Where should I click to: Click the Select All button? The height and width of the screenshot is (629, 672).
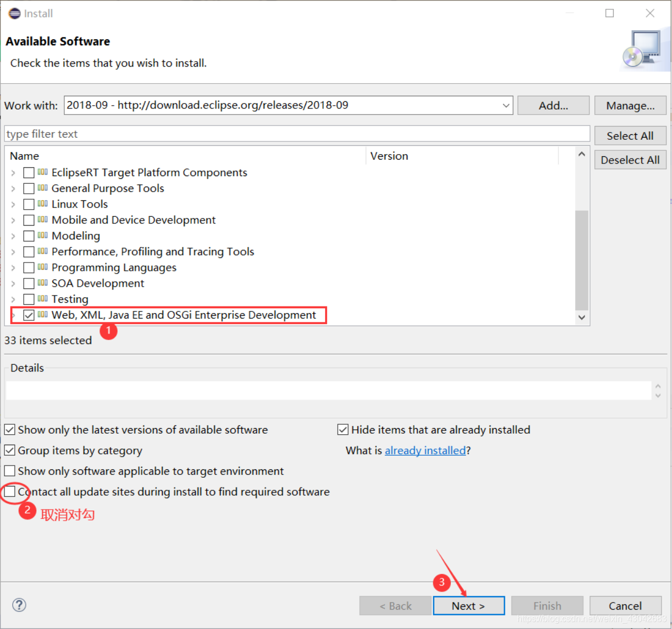630,135
